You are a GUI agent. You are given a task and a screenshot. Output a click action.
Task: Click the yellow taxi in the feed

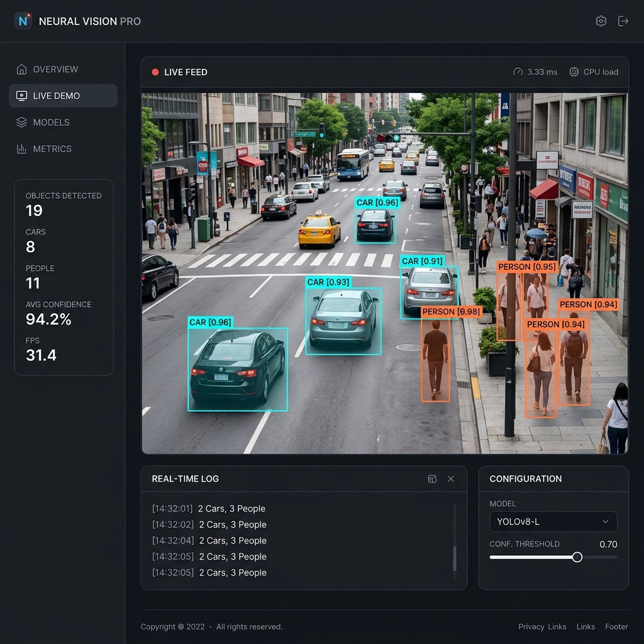319,230
